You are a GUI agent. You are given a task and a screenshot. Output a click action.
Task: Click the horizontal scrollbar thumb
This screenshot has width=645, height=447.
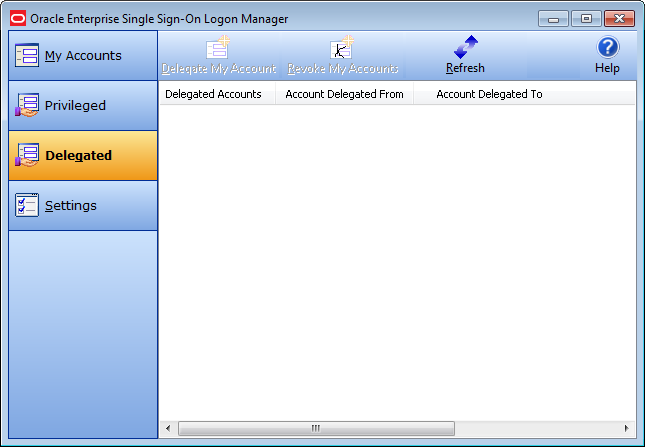pyautogui.click(x=316, y=428)
